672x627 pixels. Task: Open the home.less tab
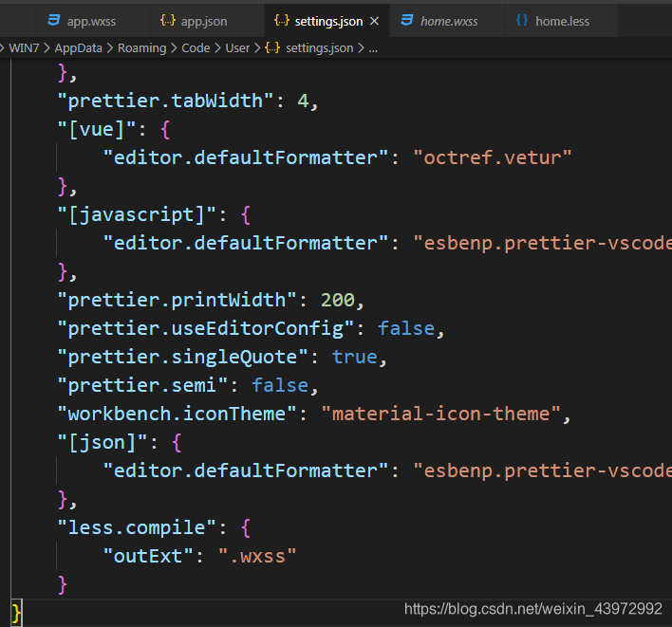pyautogui.click(x=562, y=21)
